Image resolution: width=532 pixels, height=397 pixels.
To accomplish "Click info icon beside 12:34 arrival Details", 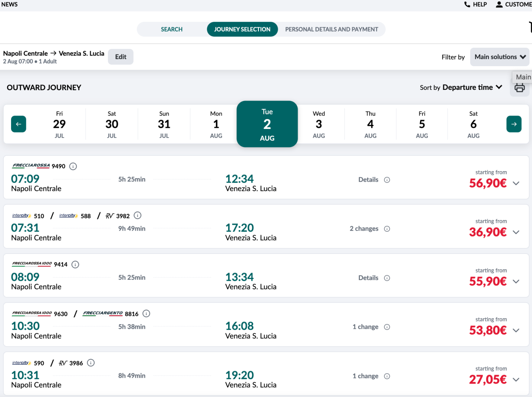I will 387,180.
